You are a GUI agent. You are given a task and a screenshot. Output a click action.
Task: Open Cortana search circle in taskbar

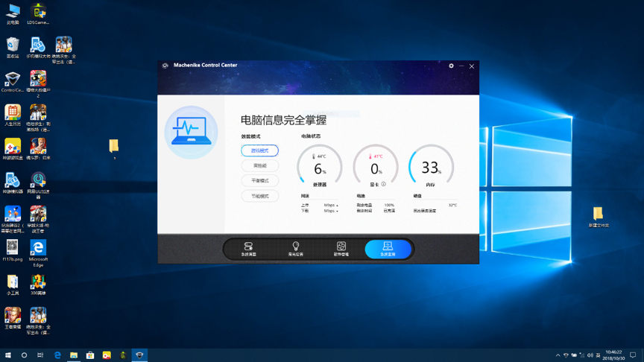pyautogui.click(x=25, y=355)
